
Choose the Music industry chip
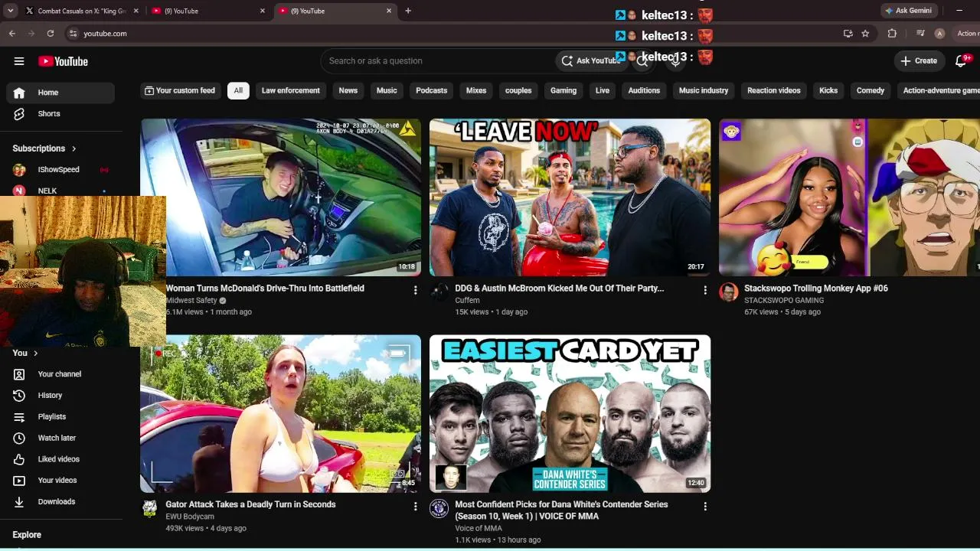(x=704, y=90)
